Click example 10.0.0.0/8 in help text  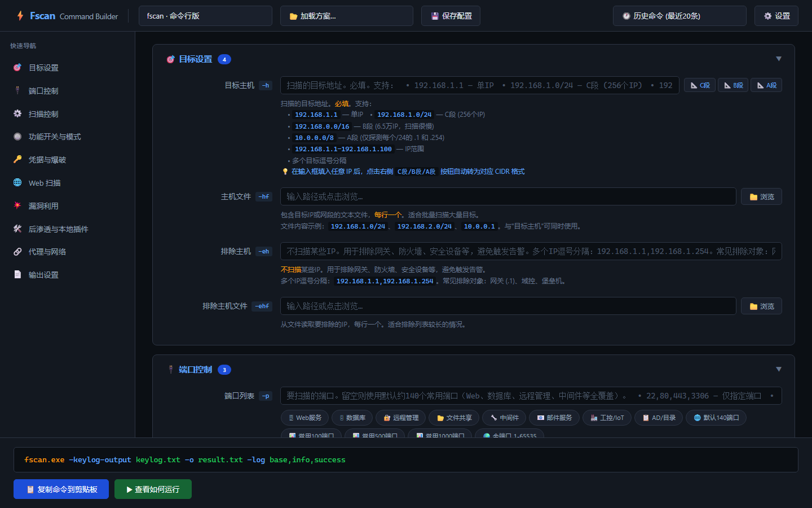(314, 138)
